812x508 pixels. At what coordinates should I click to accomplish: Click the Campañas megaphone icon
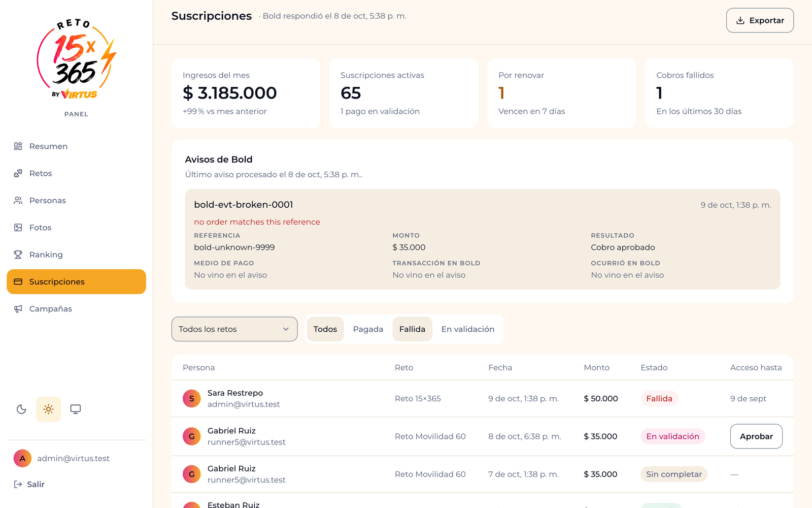pos(18,309)
